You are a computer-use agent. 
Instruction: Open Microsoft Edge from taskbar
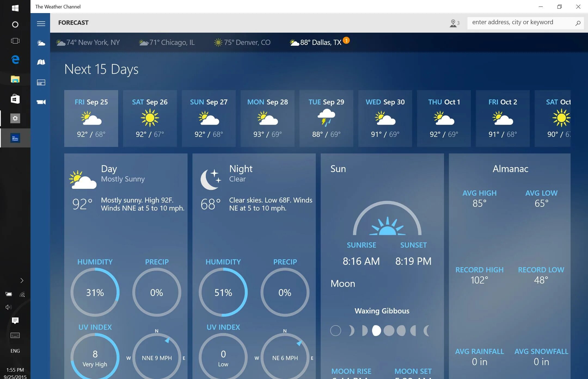(x=15, y=59)
